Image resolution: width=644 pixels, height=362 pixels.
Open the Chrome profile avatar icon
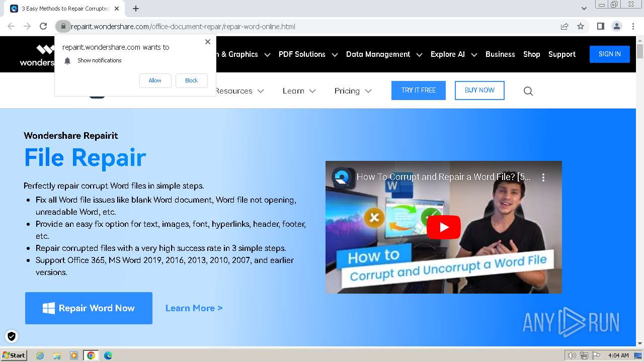[616, 26]
